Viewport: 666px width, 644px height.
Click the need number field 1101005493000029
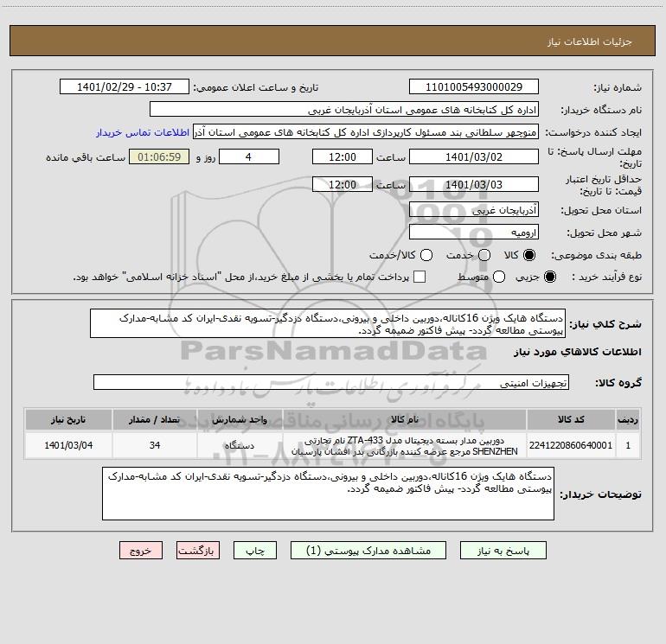474,87
